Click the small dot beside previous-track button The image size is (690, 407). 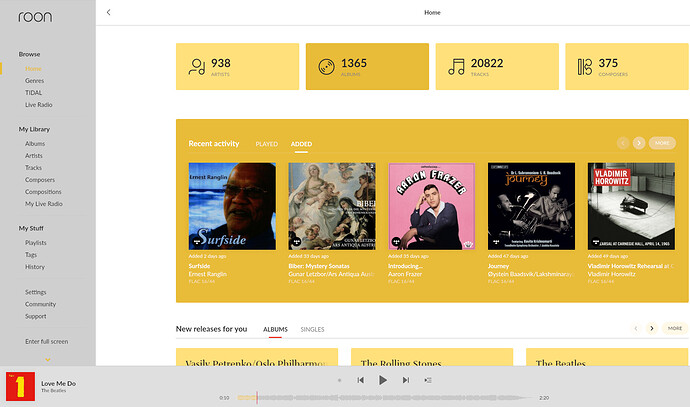[x=339, y=380]
